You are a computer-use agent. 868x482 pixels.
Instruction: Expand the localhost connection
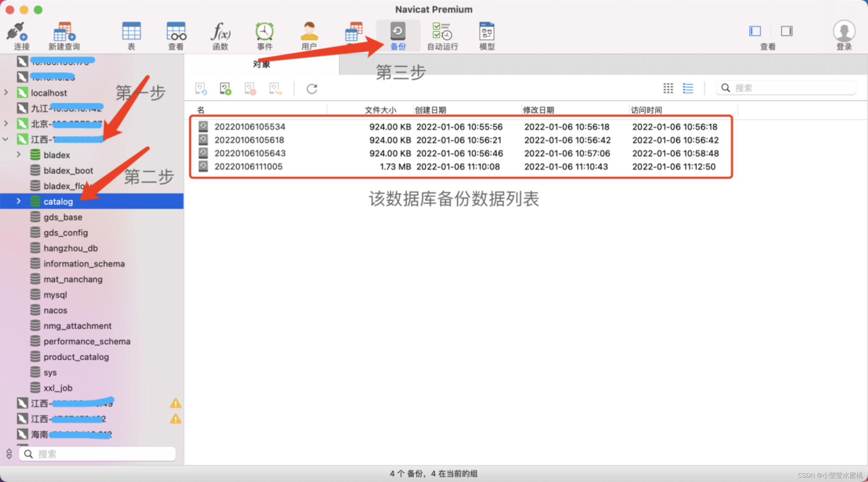click(6, 93)
